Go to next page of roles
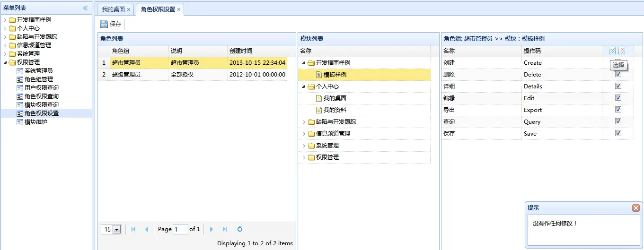 click(x=212, y=229)
